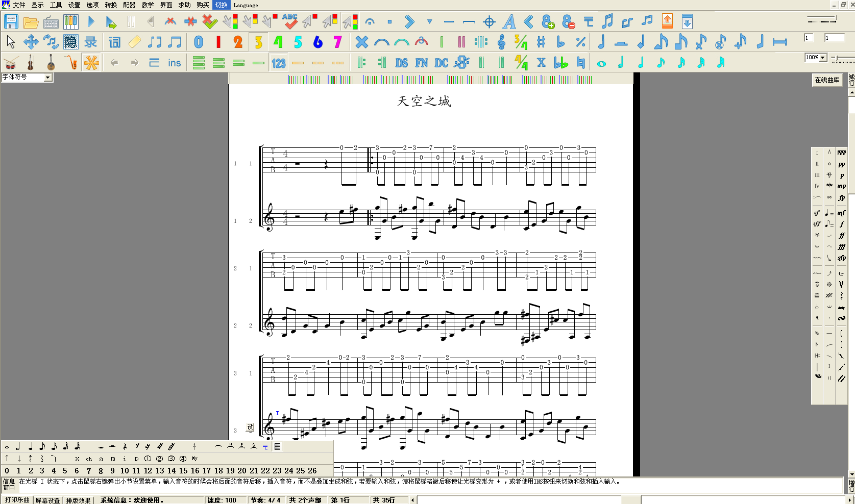Screen dimensions: 855x504
Task: Click the 打印乐曲 button
Action: pyautogui.click(x=17, y=500)
